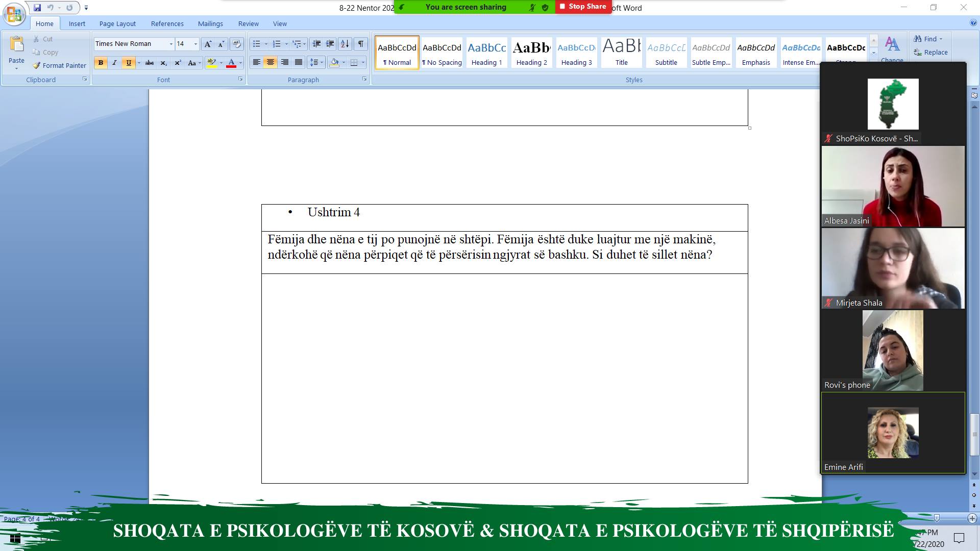Apply bottom border to paragraph
980x551 pixels.
point(354,63)
